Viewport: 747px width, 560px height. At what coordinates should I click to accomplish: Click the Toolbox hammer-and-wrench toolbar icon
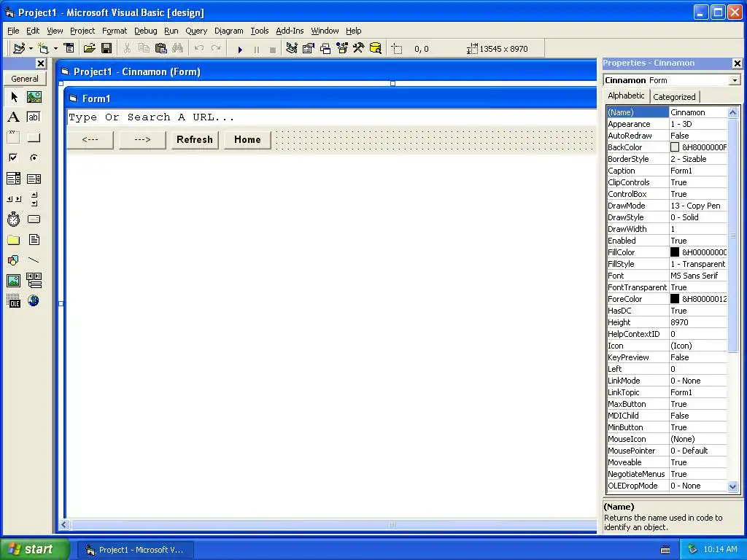tap(359, 49)
